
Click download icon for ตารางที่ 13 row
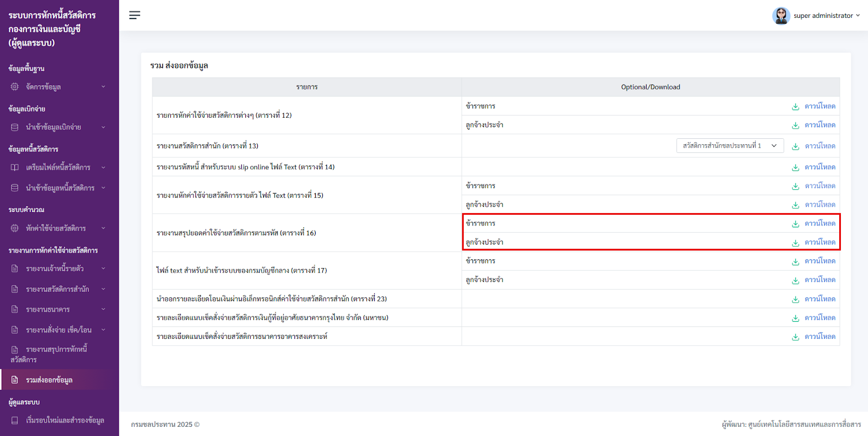click(x=795, y=146)
